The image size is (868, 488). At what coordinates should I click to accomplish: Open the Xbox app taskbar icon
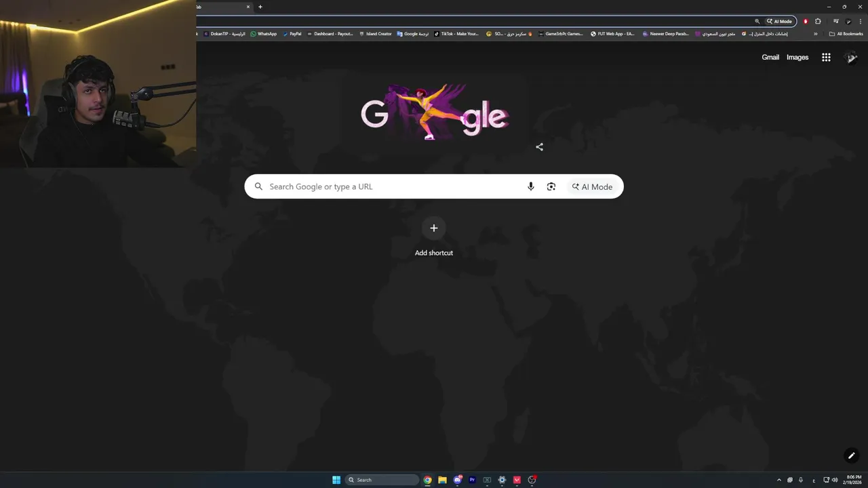(x=487, y=480)
